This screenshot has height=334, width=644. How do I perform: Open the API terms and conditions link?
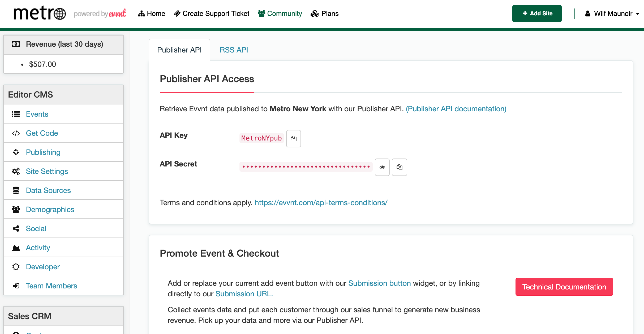tap(321, 203)
